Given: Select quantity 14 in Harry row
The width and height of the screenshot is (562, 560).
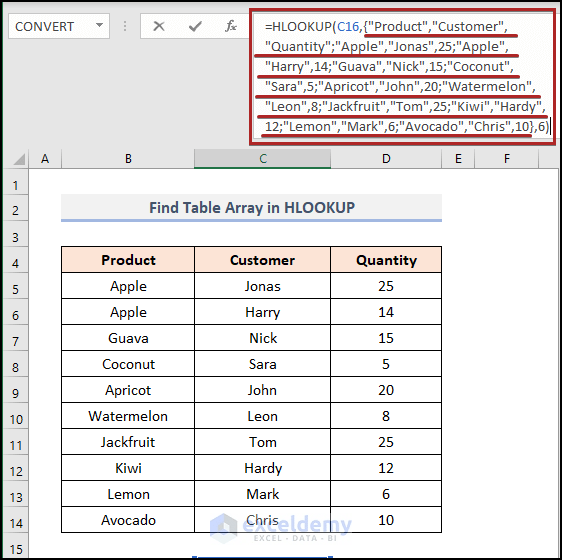Looking at the screenshot, I should point(386,312).
